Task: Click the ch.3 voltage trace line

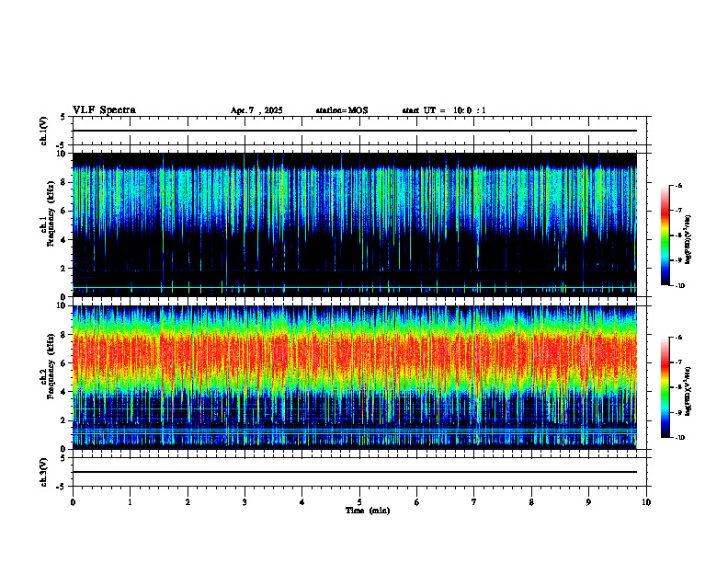Action: point(355,472)
